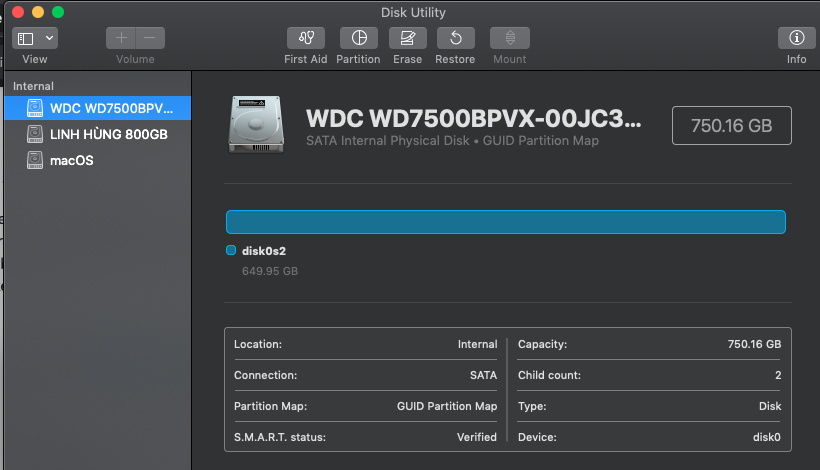Click the Type Disk value
This screenshot has height=470, width=820.
[770, 406]
